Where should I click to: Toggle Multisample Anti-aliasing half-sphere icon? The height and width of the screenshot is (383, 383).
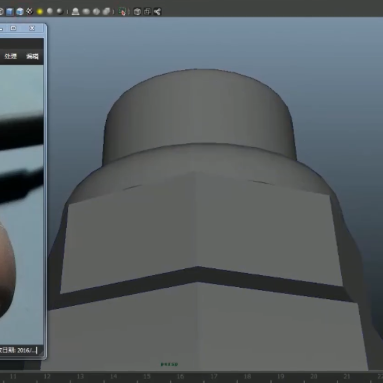[96, 12]
